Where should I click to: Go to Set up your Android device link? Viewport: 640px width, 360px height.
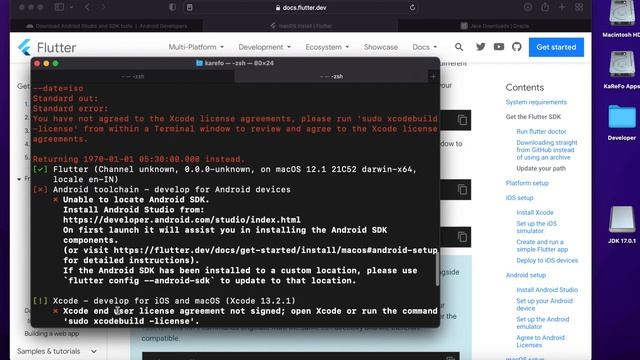tap(544, 304)
